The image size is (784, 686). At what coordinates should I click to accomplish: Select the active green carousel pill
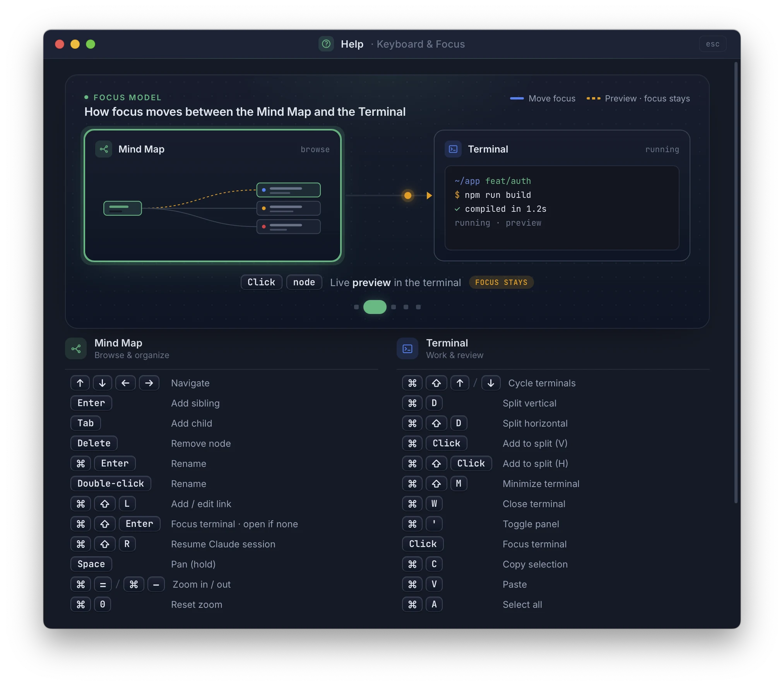(375, 307)
